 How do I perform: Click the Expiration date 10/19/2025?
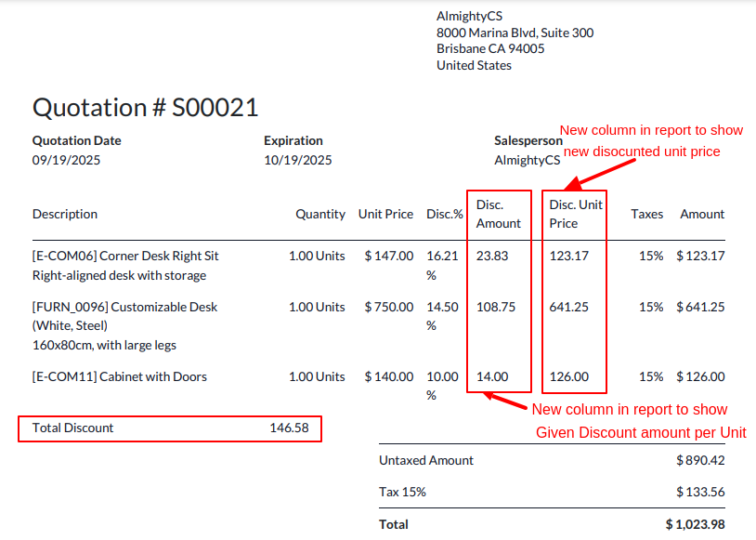[297, 160]
